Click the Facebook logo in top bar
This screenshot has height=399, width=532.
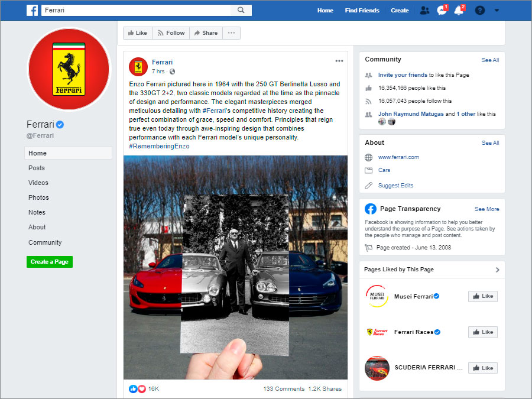coord(33,10)
